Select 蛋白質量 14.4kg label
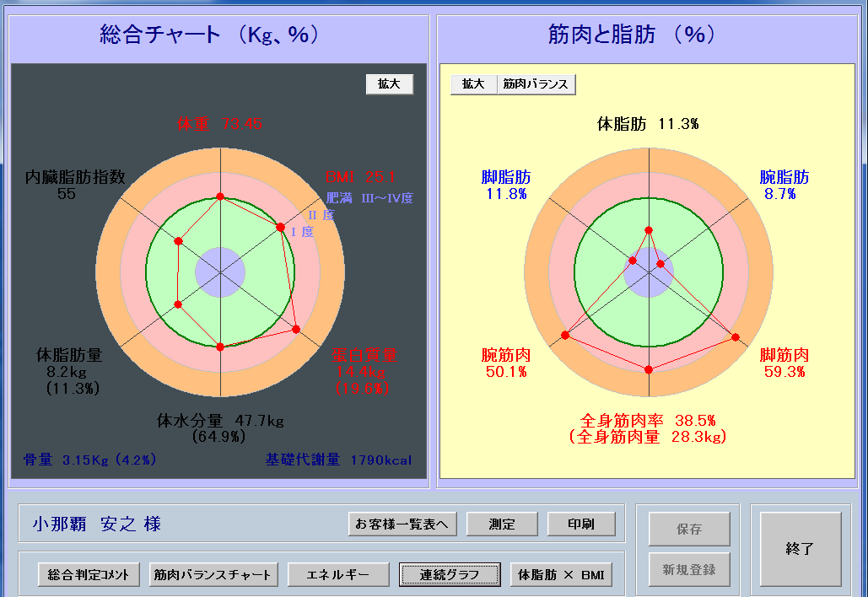This screenshot has height=597, width=868. 364,372
